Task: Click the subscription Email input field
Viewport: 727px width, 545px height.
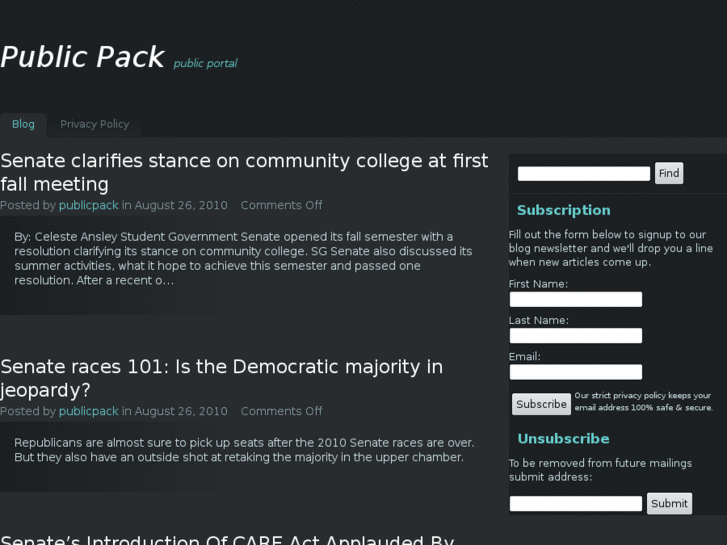Action: tap(576, 372)
